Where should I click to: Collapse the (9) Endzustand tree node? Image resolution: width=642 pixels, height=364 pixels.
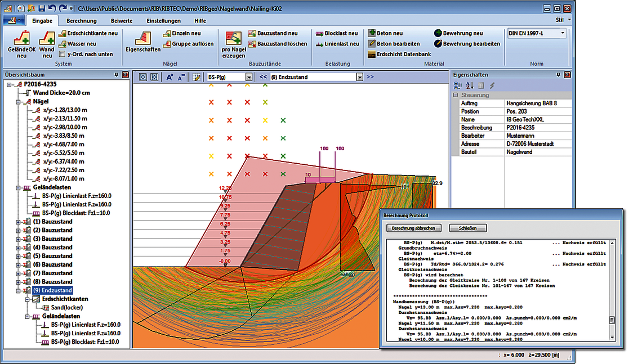tap(18, 290)
